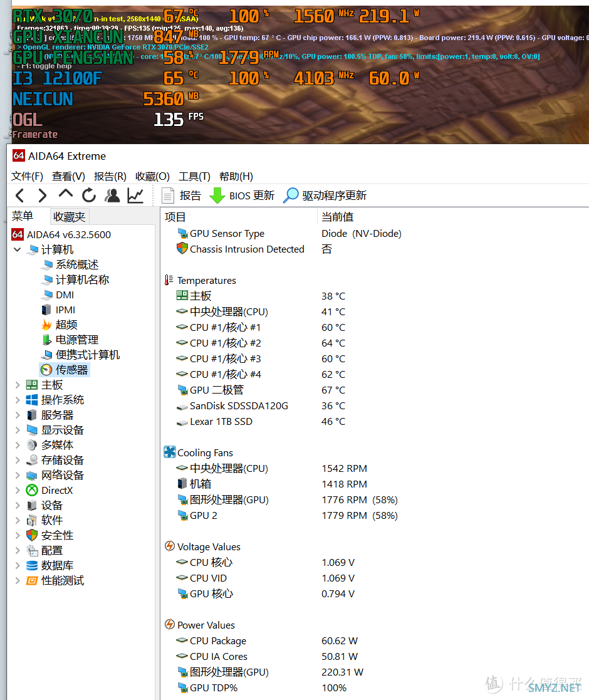Image resolution: width=589 pixels, height=700 pixels.
Task: Click the 项目 column header
Action: (175, 217)
